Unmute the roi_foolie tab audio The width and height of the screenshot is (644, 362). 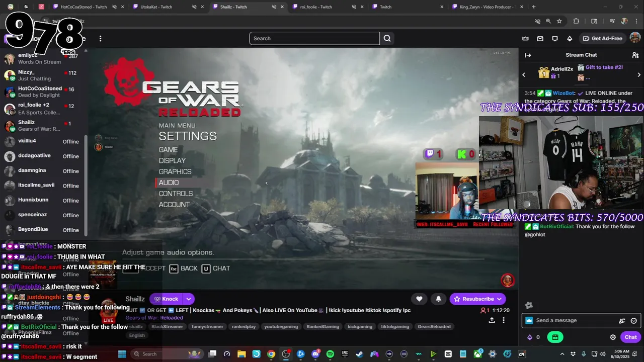[354, 7]
